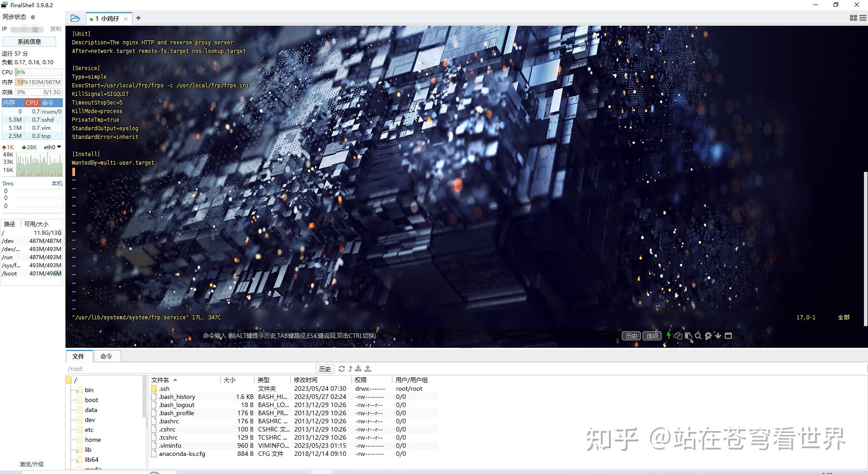Select the .bashrc file

point(293,421)
